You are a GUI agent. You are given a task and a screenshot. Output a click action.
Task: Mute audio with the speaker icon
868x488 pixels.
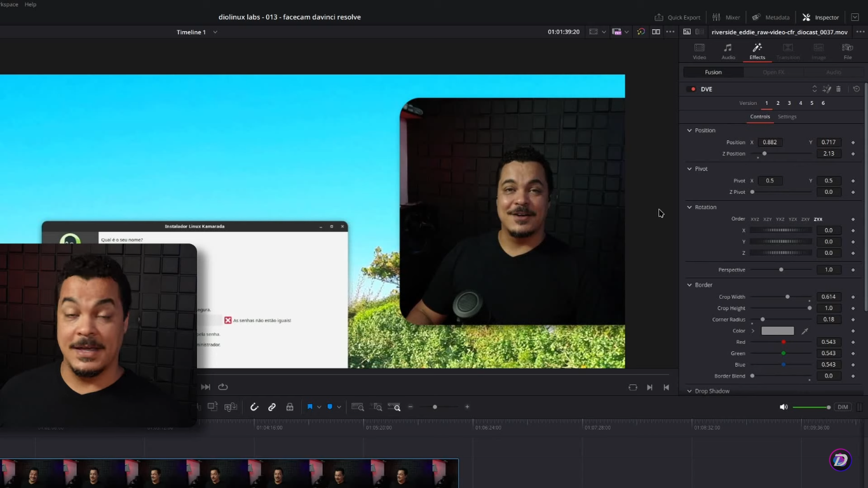(x=783, y=407)
